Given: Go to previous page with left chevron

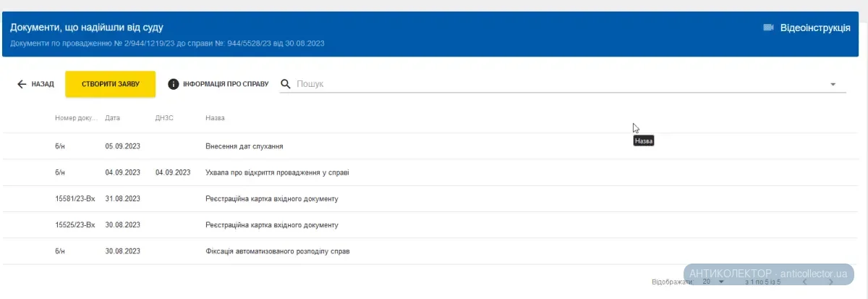Looking at the screenshot, I should [x=805, y=282].
